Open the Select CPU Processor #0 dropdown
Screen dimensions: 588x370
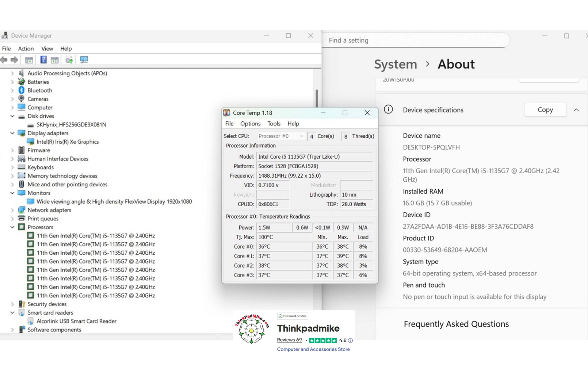pos(281,136)
